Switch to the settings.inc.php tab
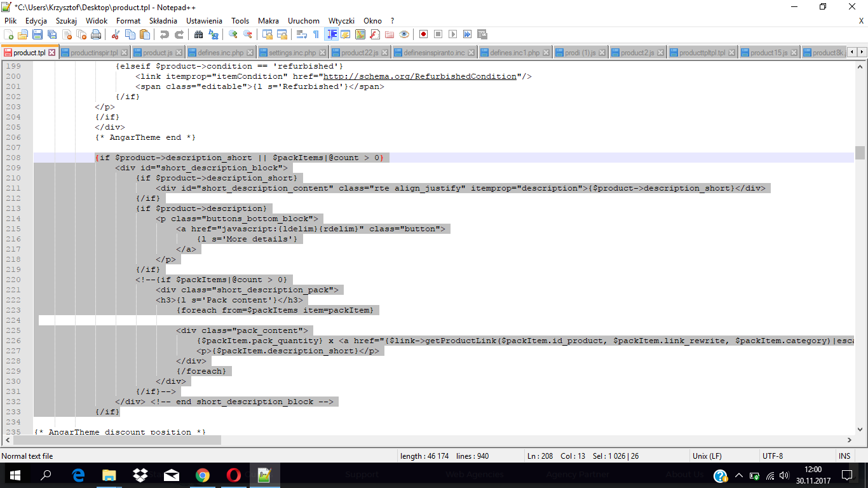868x488 pixels. pyautogui.click(x=292, y=53)
